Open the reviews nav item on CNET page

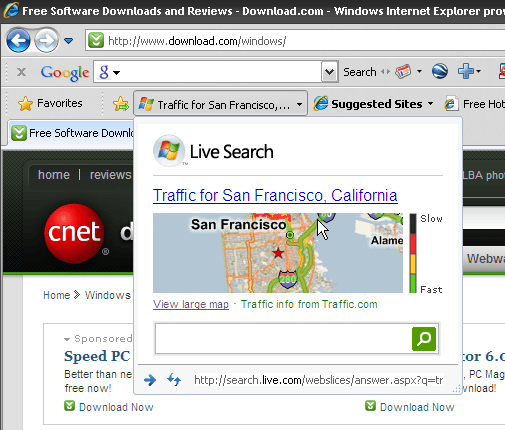(110, 175)
